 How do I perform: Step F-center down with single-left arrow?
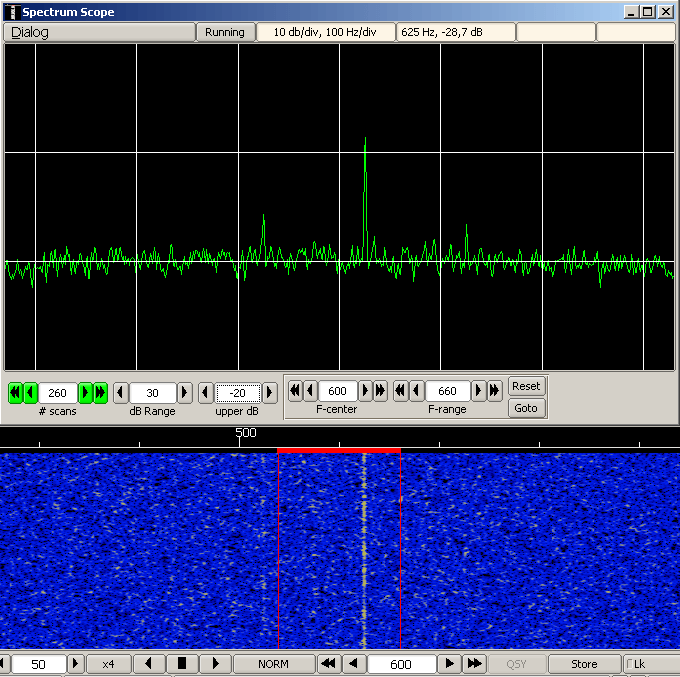[x=310, y=391]
